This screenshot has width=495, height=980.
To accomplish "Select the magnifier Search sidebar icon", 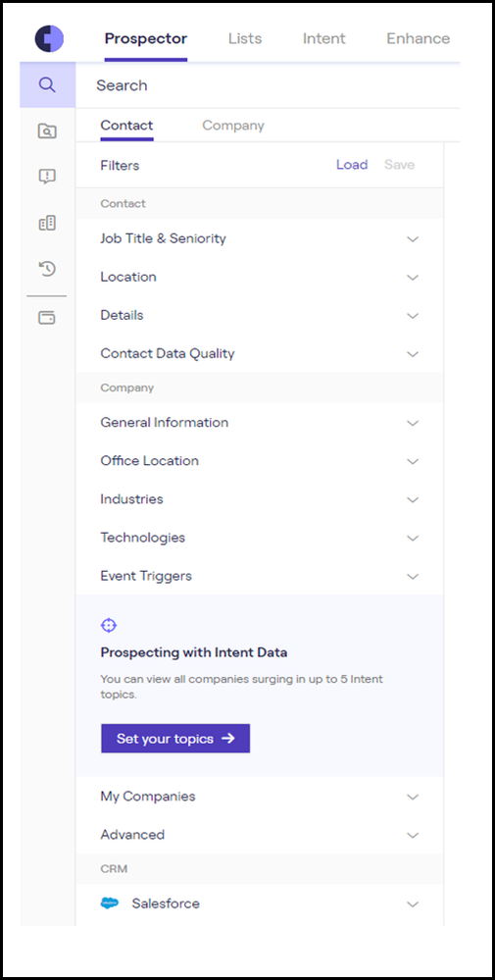I will 47,84.
